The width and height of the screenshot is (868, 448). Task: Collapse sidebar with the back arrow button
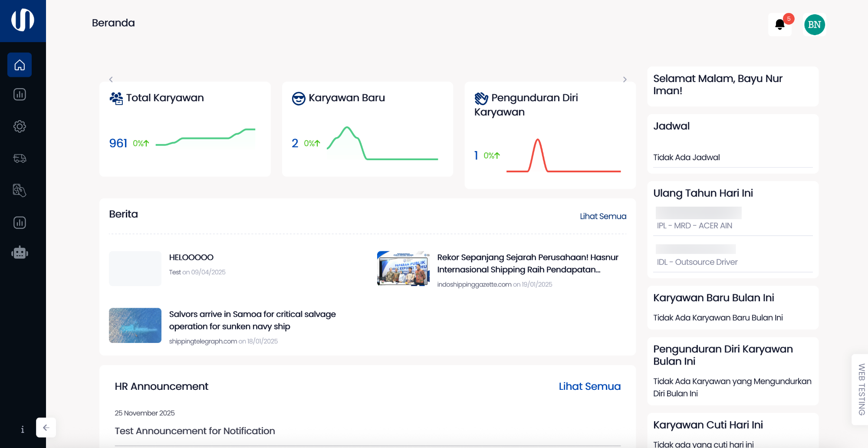(46, 428)
